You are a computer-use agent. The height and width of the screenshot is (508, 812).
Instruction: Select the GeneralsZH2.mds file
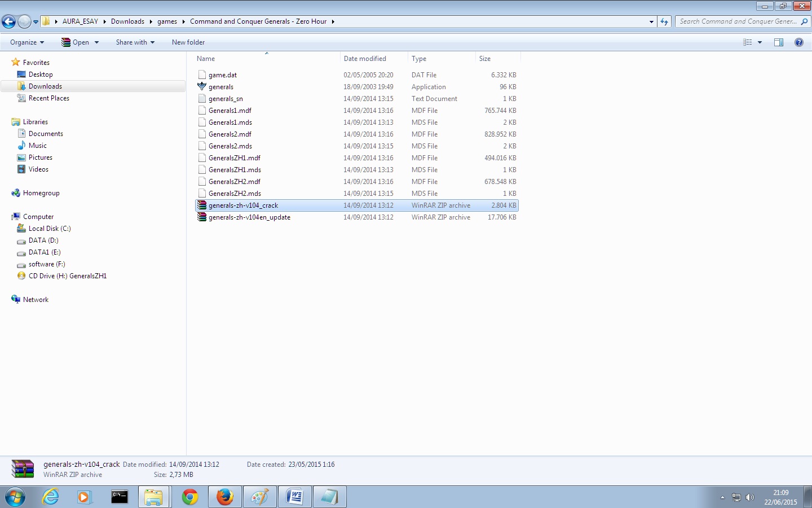[x=235, y=194]
